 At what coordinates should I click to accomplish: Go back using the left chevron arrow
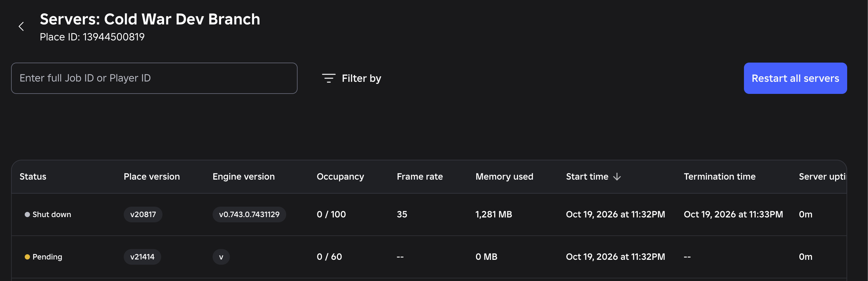21,26
